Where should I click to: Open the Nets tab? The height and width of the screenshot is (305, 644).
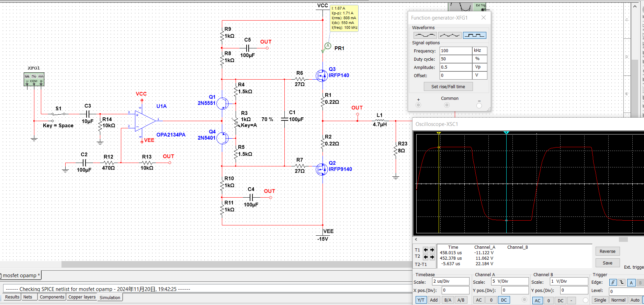click(28, 297)
